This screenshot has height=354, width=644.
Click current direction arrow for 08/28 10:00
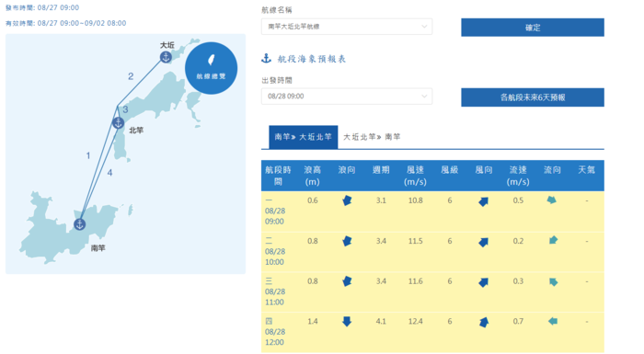[553, 240]
